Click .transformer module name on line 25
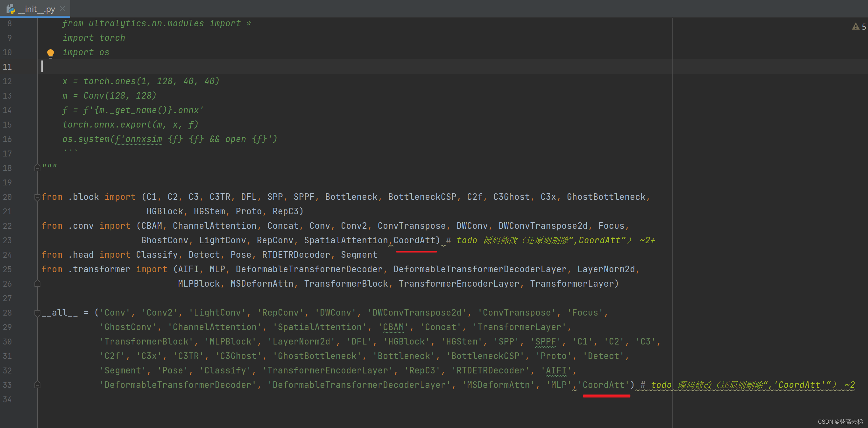The width and height of the screenshot is (868, 428). coord(99,270)
